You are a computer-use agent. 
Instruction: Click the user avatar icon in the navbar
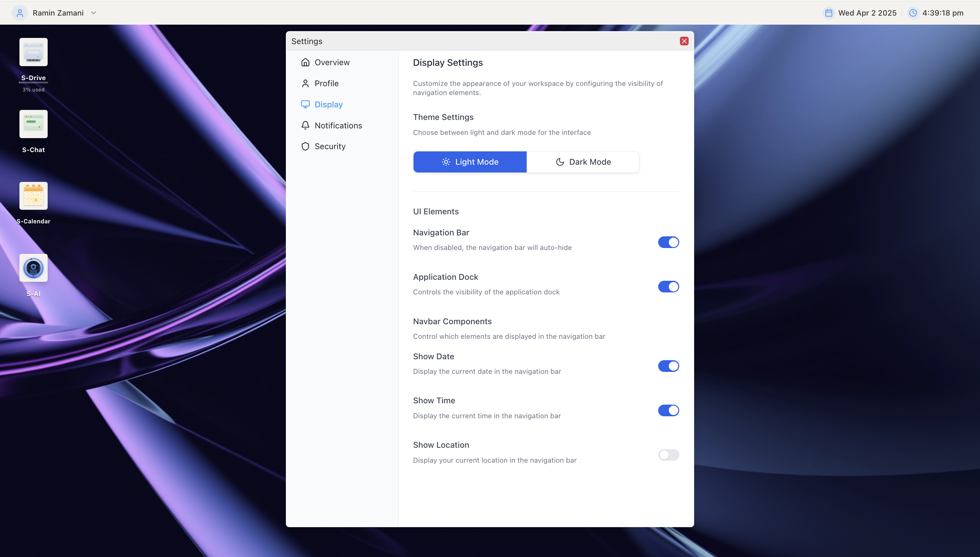click(20, 13)
